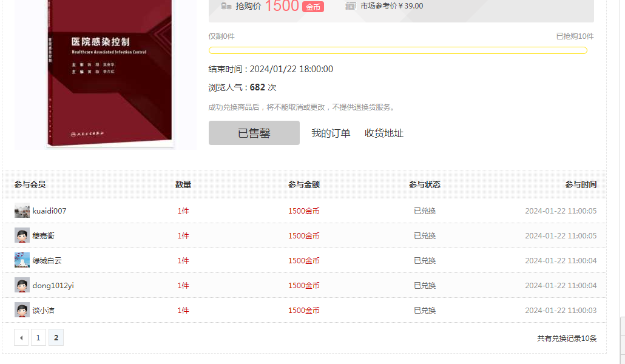
Task: Click kuaidi007's avatar image
Action: (x=22, y=211)
